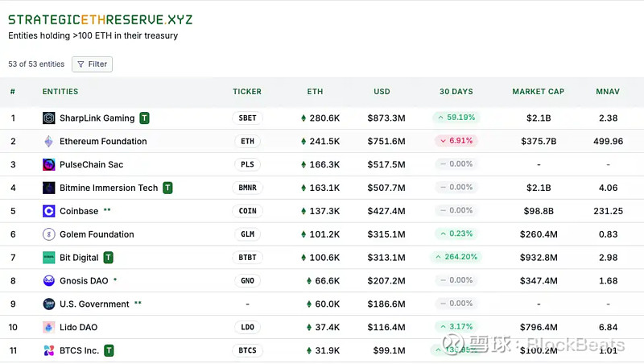Click the Lido DAO logo icon

coord(49,328)
